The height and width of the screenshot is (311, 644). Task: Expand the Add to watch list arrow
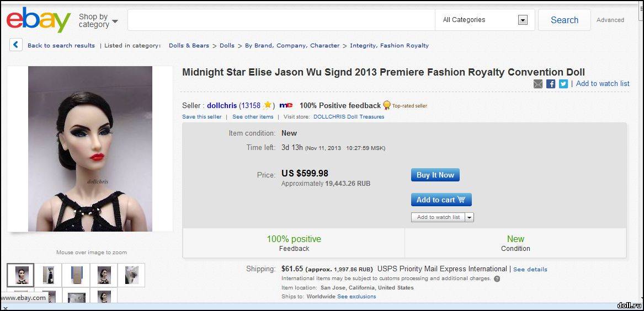pyautogui.click(x=470, y=217)
